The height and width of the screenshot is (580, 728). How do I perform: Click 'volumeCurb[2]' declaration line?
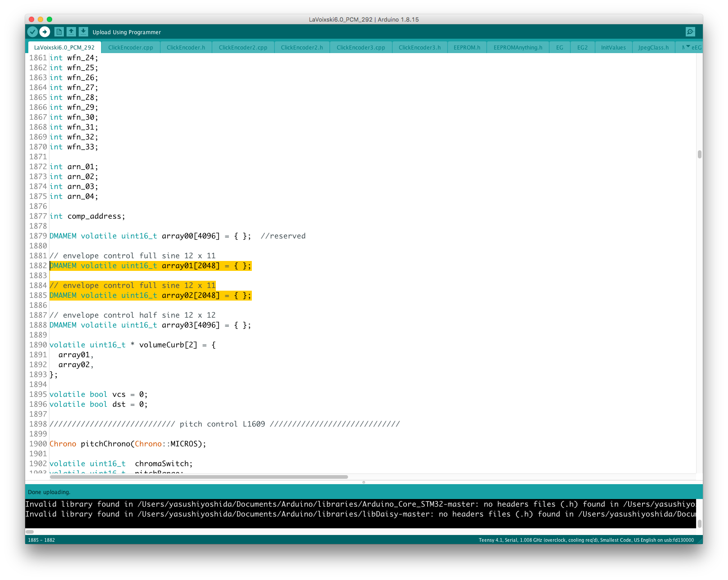[x=132, y=345]
